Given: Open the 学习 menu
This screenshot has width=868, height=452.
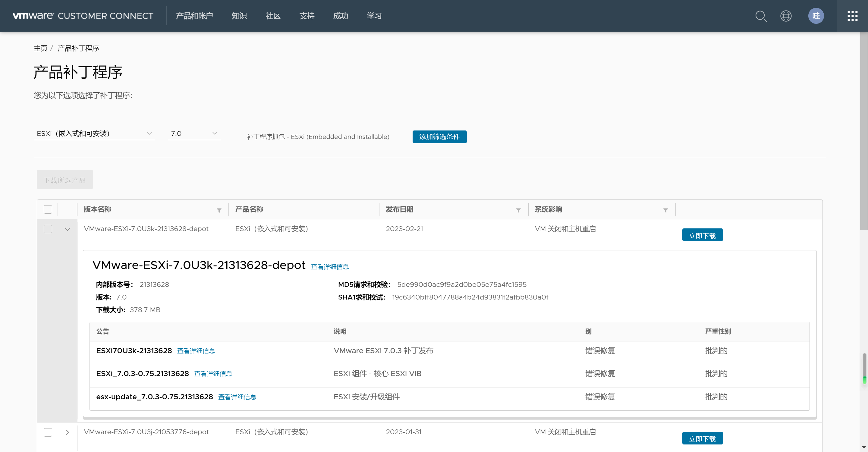Looking at the screenshot, I should [374, 16].
